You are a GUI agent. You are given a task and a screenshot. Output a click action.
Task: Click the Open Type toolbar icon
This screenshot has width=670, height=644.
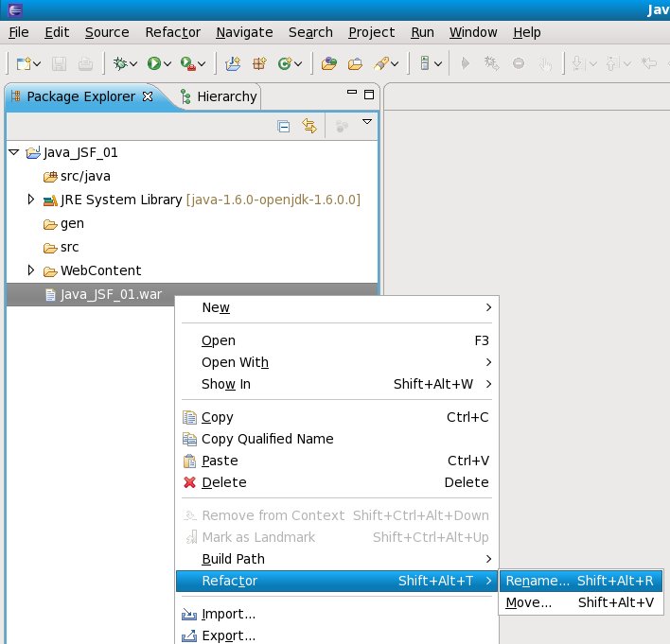[328, 63]
